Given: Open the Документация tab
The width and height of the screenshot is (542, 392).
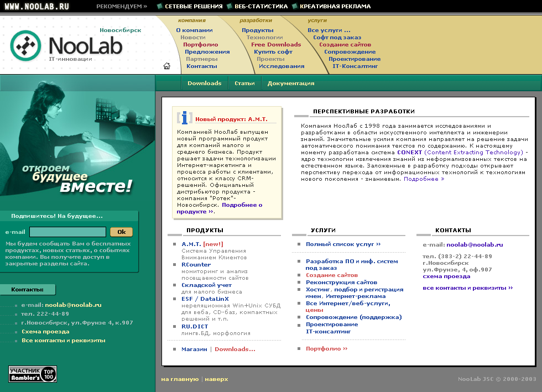Looking at the screenshot, I should [291, 83].
